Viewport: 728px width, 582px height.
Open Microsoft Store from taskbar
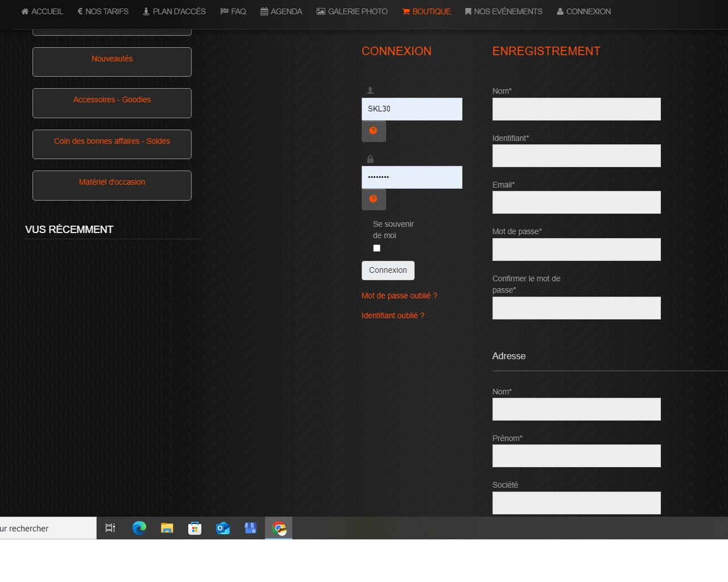tap(195, 529)
